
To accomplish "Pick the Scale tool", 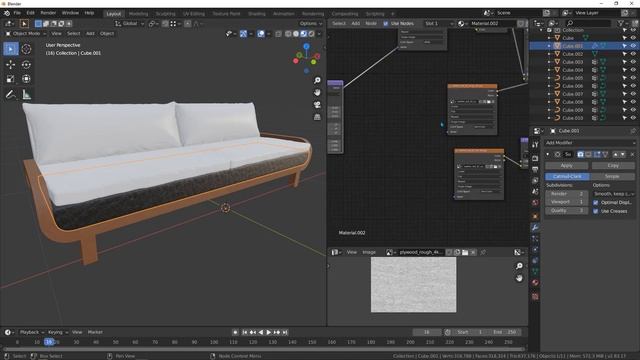I will (x=11, y=79).
